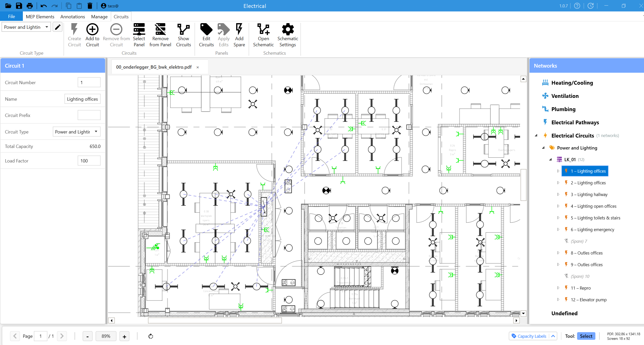Open the Circuit Type dropdown in properties
The height and width of the screenshot is (345, 644).
pos(76,132)
